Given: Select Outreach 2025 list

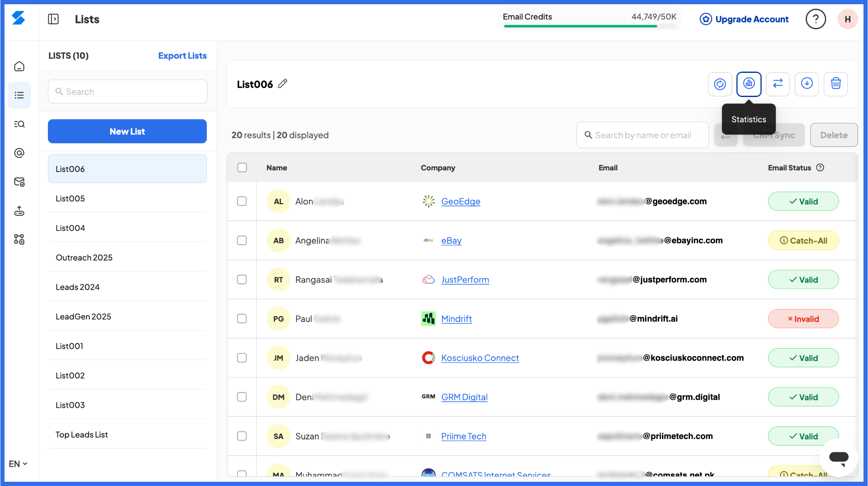Looking at the screenshot, I should click(127, 258).
